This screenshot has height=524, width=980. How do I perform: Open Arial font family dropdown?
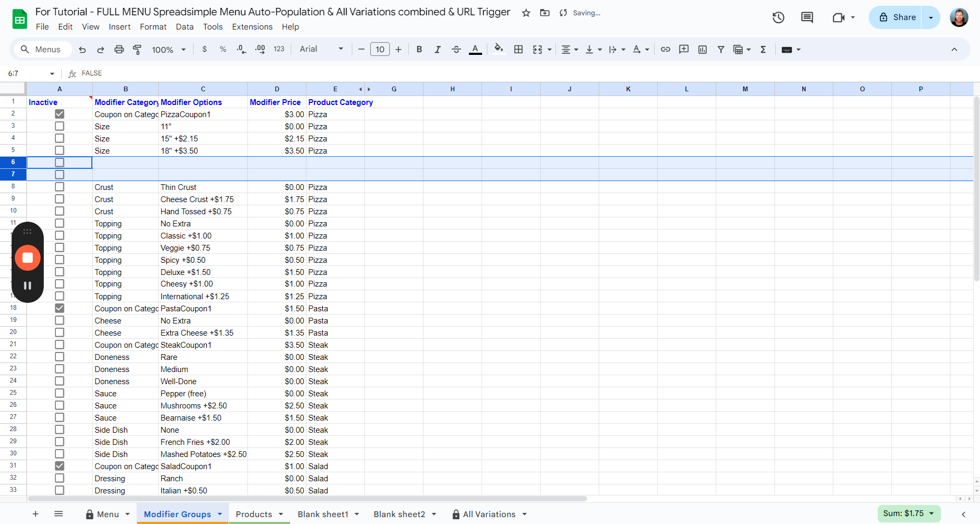coord(321,49)
